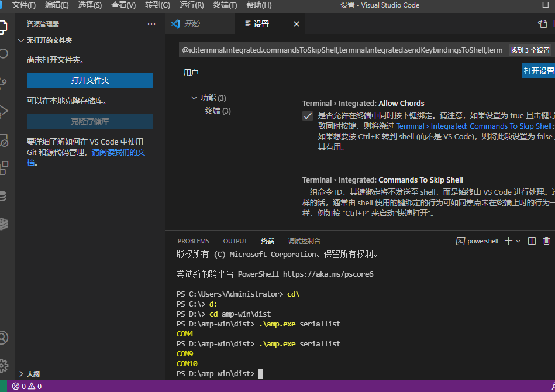Open the 选择(S) menu
The image size is (555, 392).
tap(89, 5)
